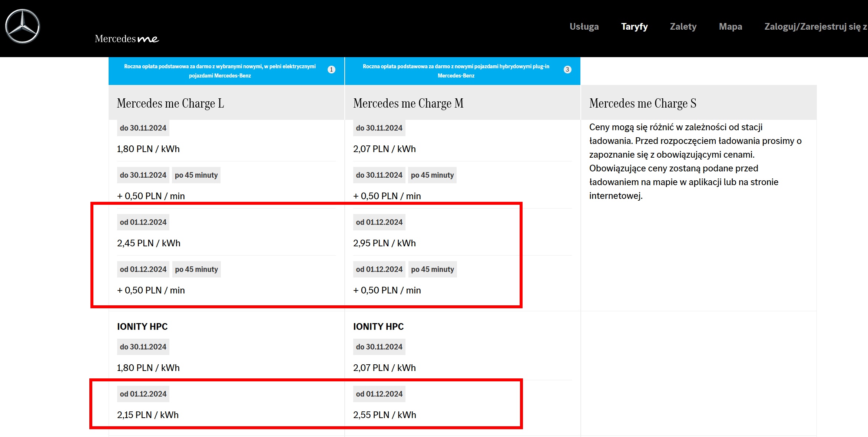Open the Mapa navigation item
The image size is (868, 437).
point(730,26)
